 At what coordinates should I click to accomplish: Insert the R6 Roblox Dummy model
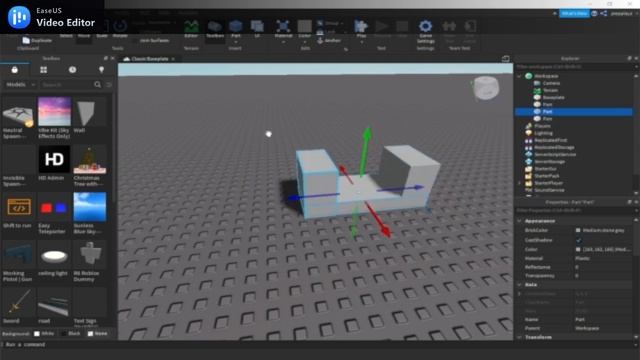[x=90, y=255]
